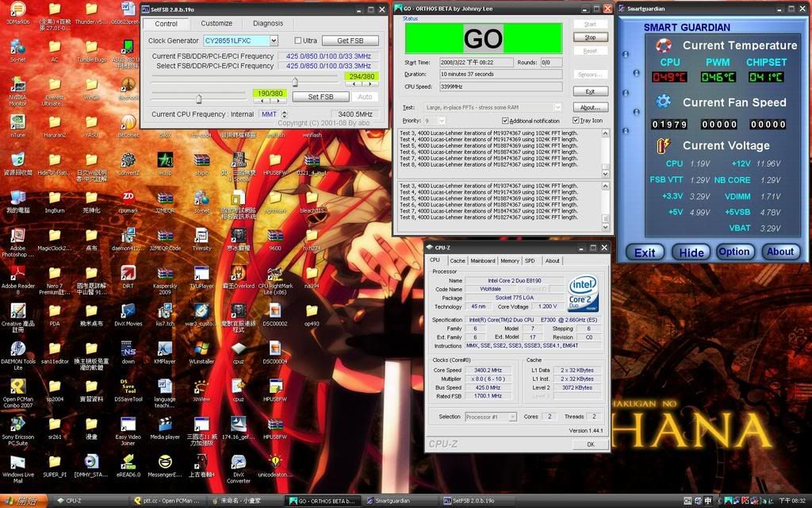This screenshot has width=812, height=508.
Task: Click the upper FSB frequency slider handle
Action: click(x=293, y=81)
